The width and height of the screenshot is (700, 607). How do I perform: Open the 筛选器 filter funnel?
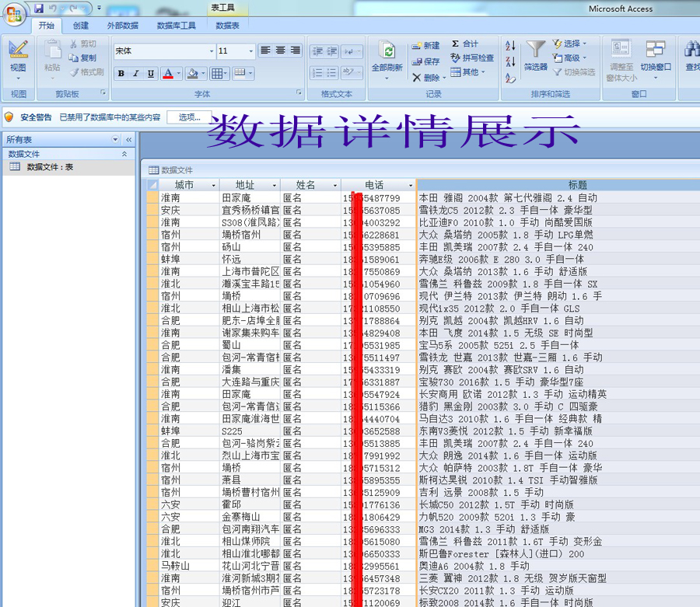[x=535, y=56]
